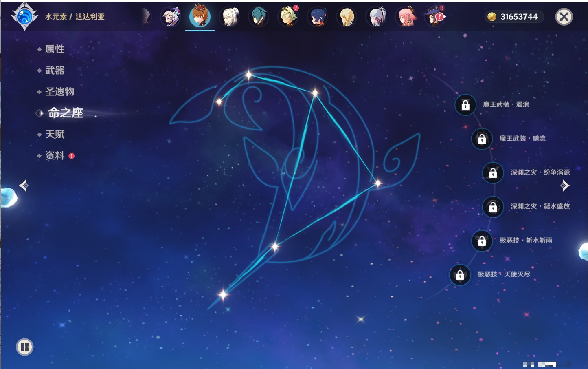Go to previous character with left arrow

pyautogui.click(x=24, y=186)
